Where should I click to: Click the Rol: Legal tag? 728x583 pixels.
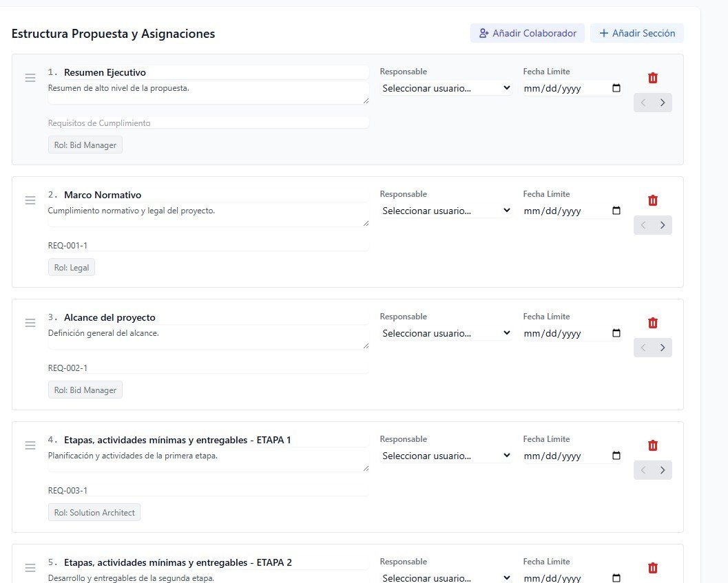tap(72, 267)
